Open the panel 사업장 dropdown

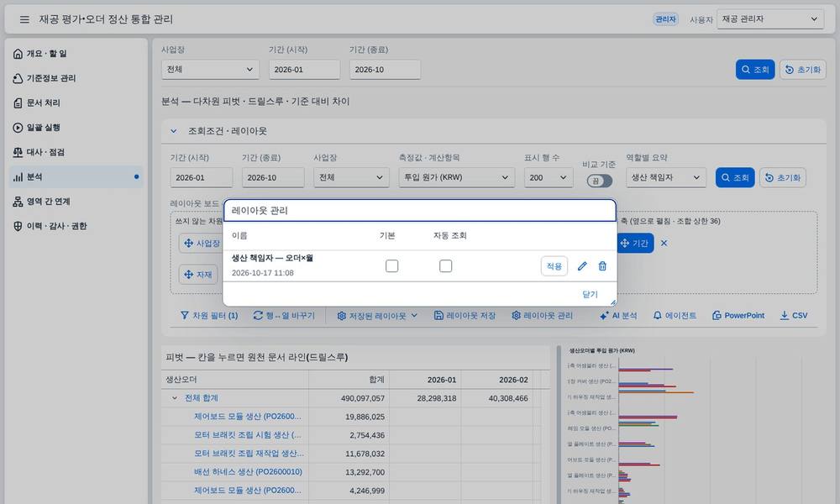click(351, 177)
